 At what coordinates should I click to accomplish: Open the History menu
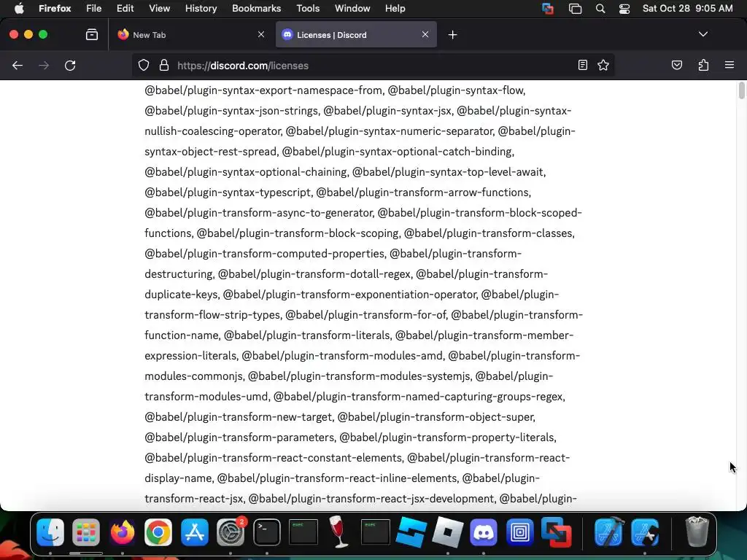pyautogui.click(x=201, y=8)
